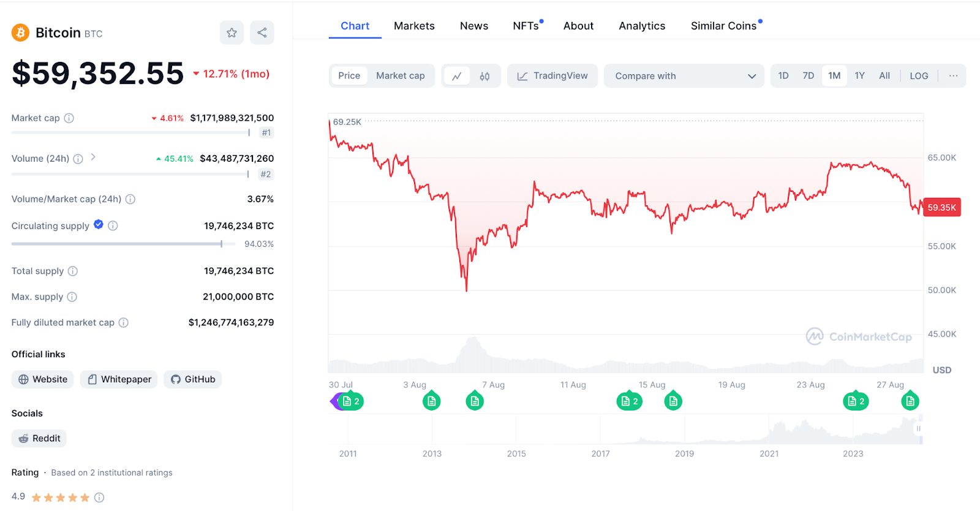The width and height of the screenshot is (980, 511).
Task: Select 1Y time range
Action: (860, 76)
